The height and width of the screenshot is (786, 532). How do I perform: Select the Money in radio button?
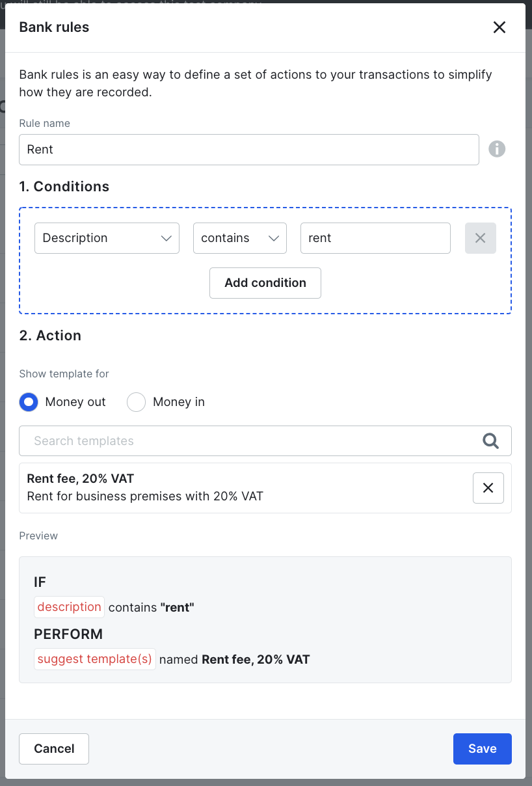[136, 402]
